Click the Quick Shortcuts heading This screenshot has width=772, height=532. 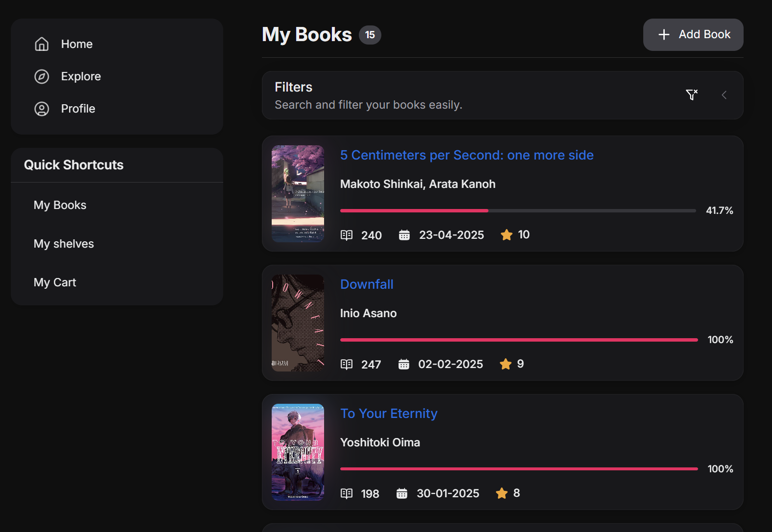[x=74, y=165]
